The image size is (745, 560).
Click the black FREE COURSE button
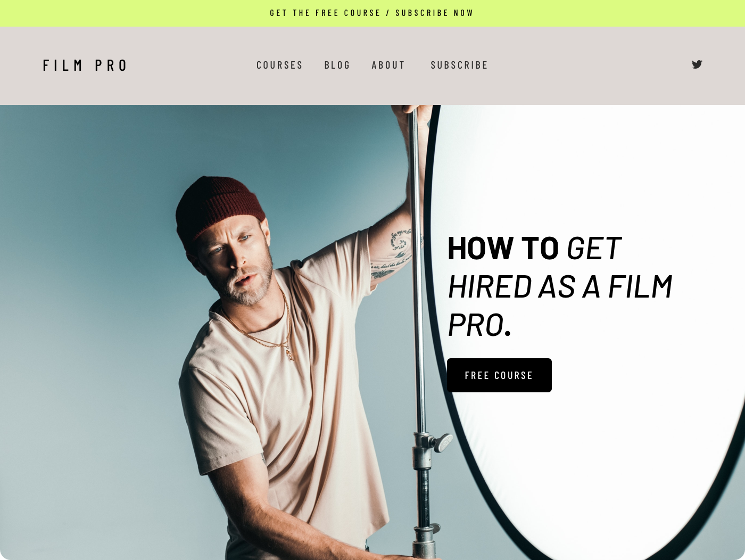499,375
